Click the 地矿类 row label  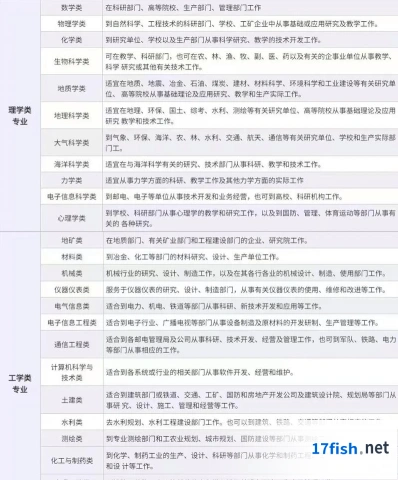tap(72, 240)
